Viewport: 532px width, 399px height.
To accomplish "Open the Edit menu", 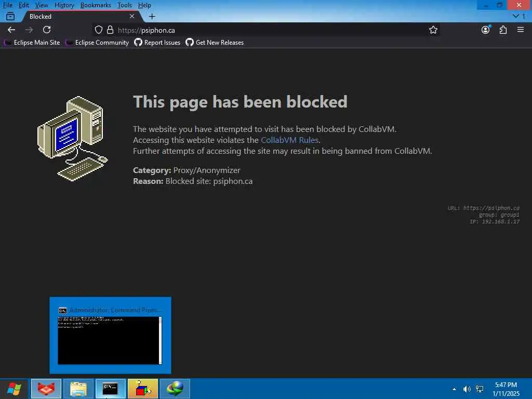I will pyautogui.click(x=23, y=5).
